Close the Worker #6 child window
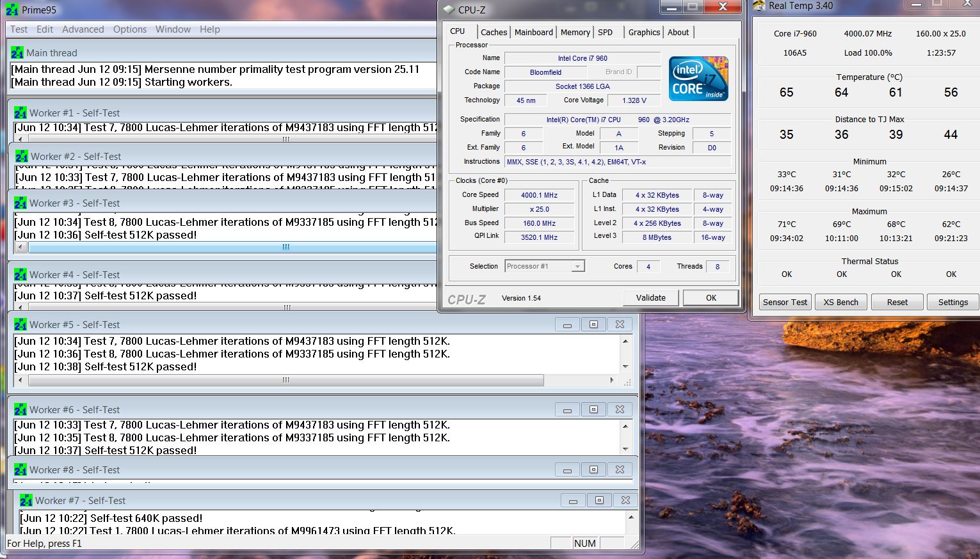980x559 pixels. 620,409
